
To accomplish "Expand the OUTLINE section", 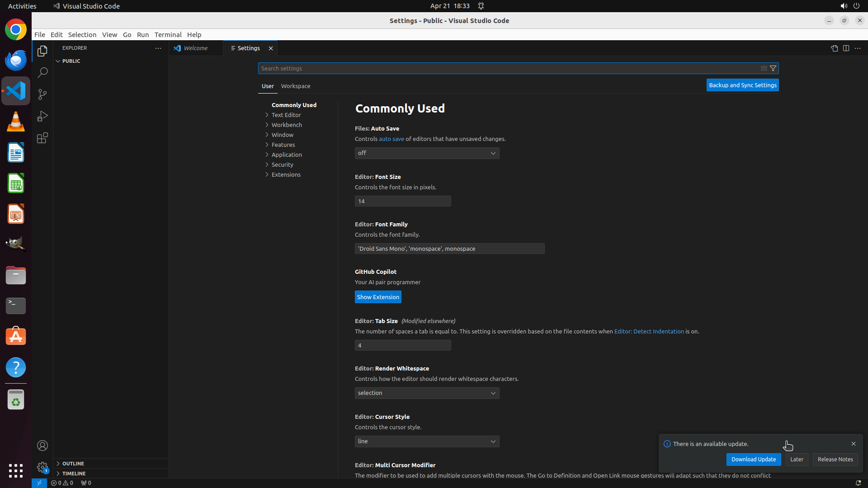I will [x=73, y=464].
